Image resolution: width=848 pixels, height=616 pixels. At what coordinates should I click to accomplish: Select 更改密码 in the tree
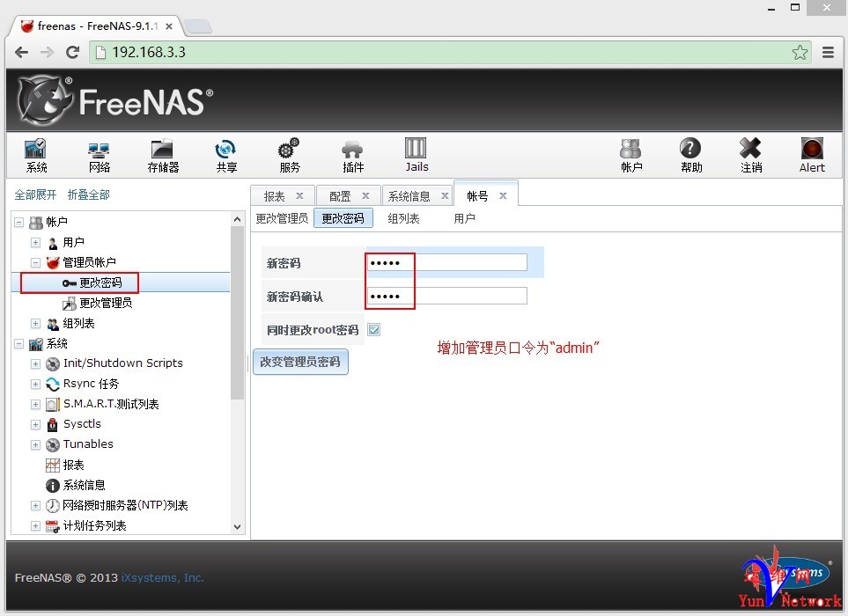pos(100,282)
